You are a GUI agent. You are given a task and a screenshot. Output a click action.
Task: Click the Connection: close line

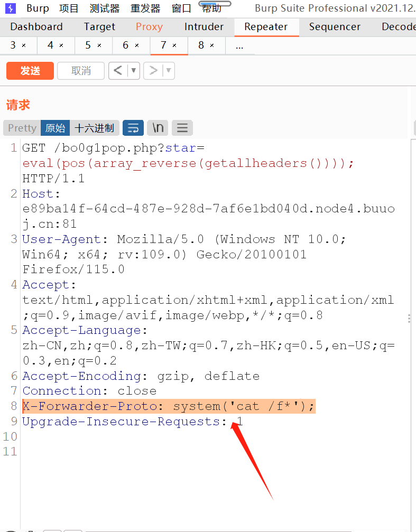(89, 391)
